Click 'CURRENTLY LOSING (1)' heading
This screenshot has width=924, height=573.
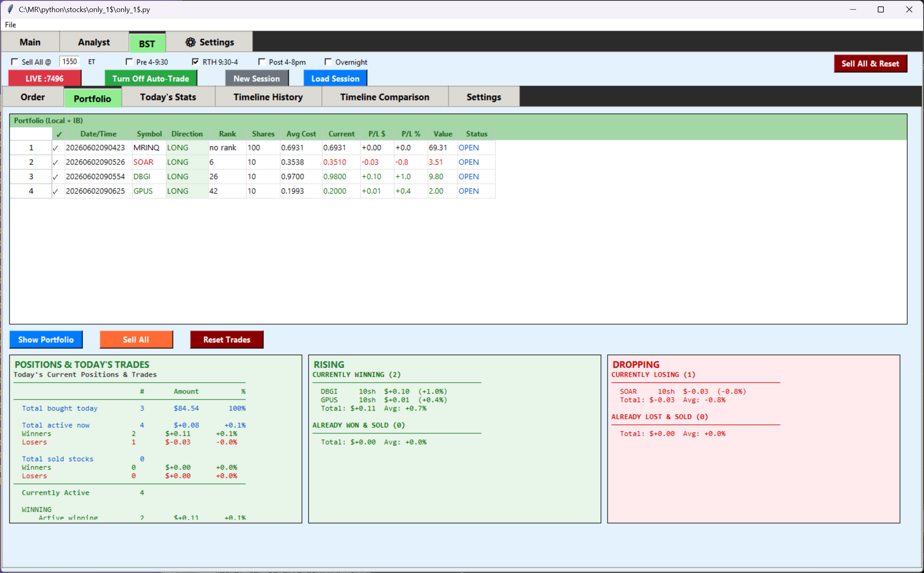point(654,374)
